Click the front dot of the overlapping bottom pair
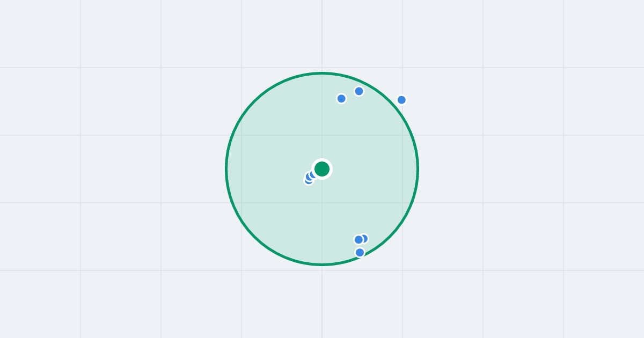 [x=358, y=240]
